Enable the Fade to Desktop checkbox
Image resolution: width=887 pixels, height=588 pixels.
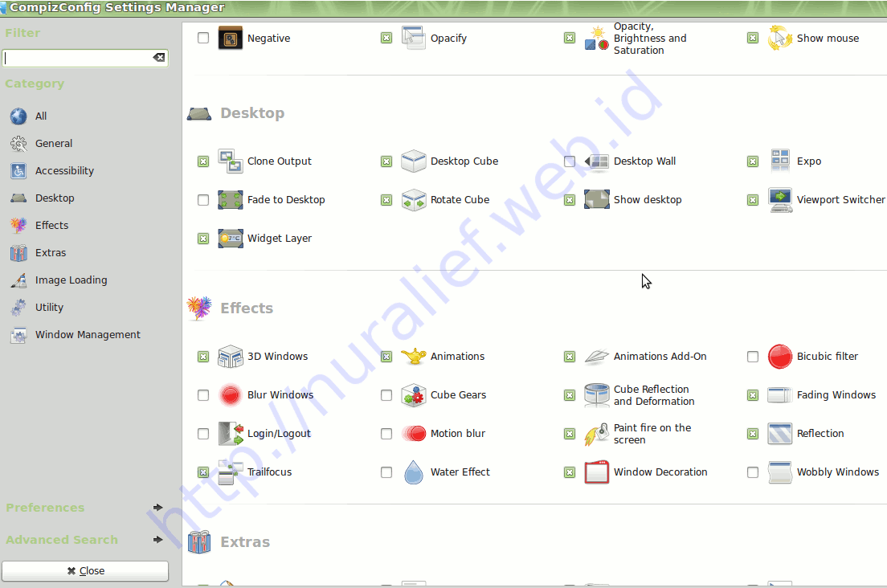click(x=203, y=199)
